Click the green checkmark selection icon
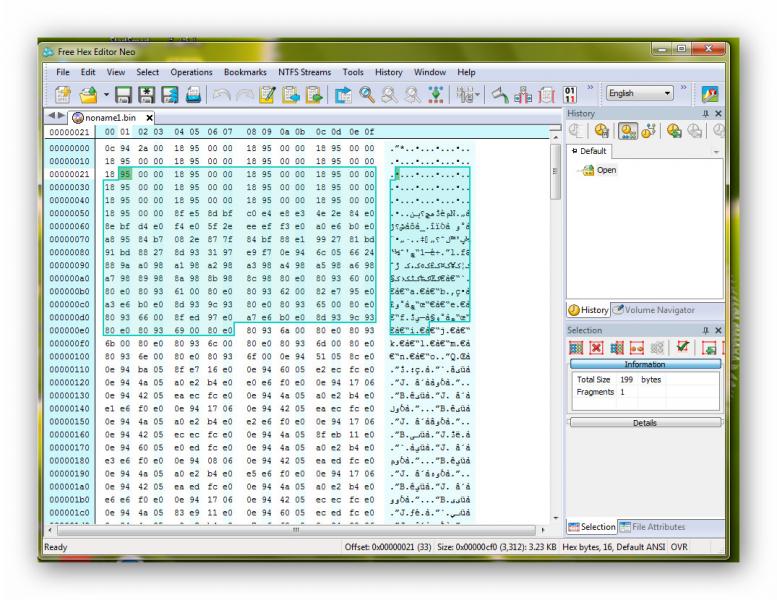Viewport: 777px width, 600px height. tap(683, 347)
